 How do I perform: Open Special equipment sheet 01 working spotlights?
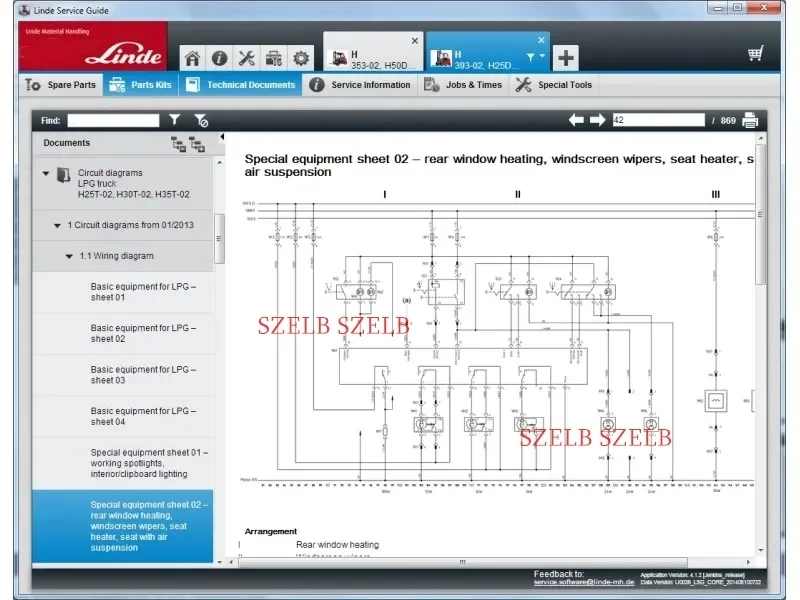pyautogui.click(x=123, y=463)
